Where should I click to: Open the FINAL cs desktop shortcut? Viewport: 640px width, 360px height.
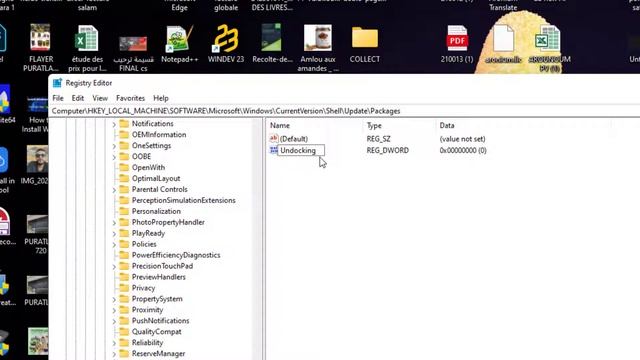(x=133, y=44)
